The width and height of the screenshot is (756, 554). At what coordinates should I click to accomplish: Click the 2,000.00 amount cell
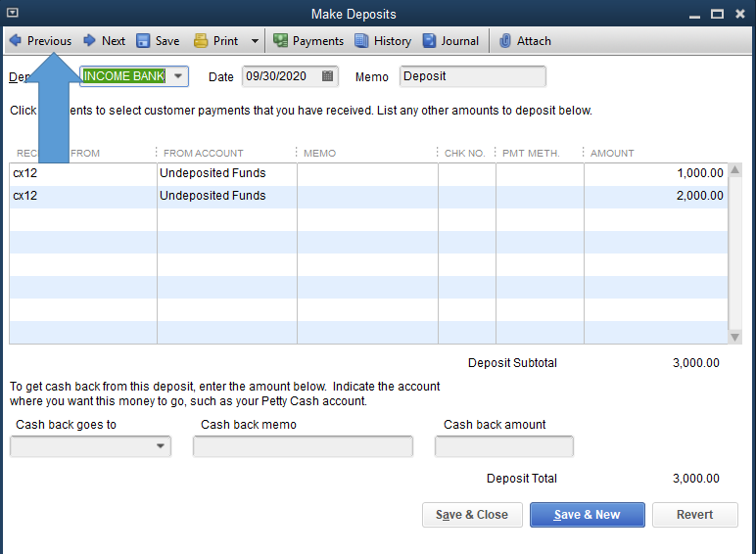click(x=656, y=196)
